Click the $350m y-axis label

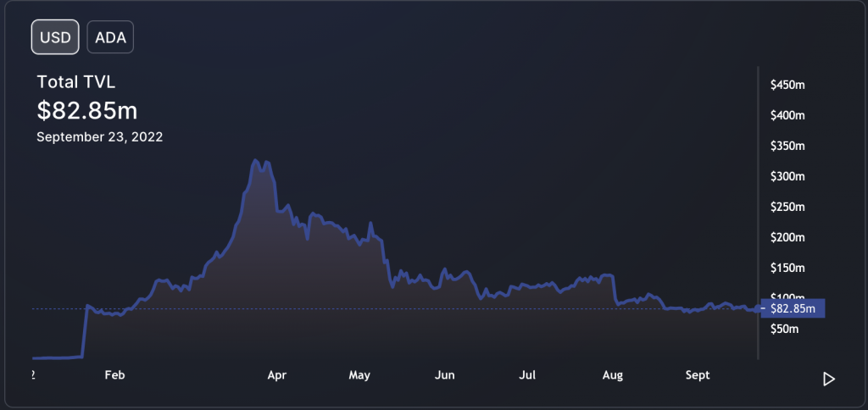tap(787, 146)
